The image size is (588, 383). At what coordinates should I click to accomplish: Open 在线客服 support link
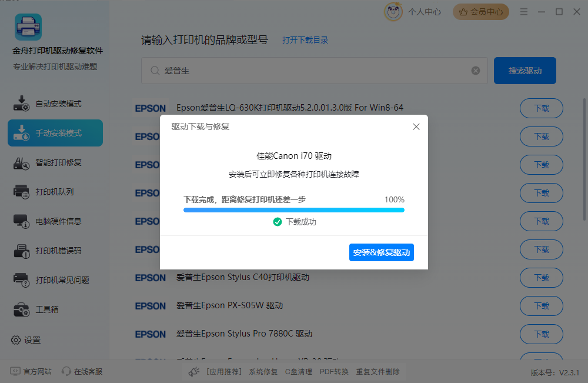click(88, 371)
